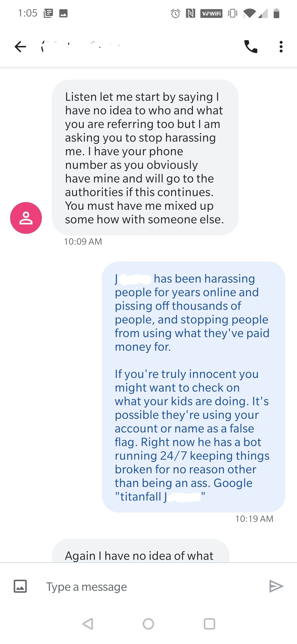Open the three-dot overflow menu

281,47
